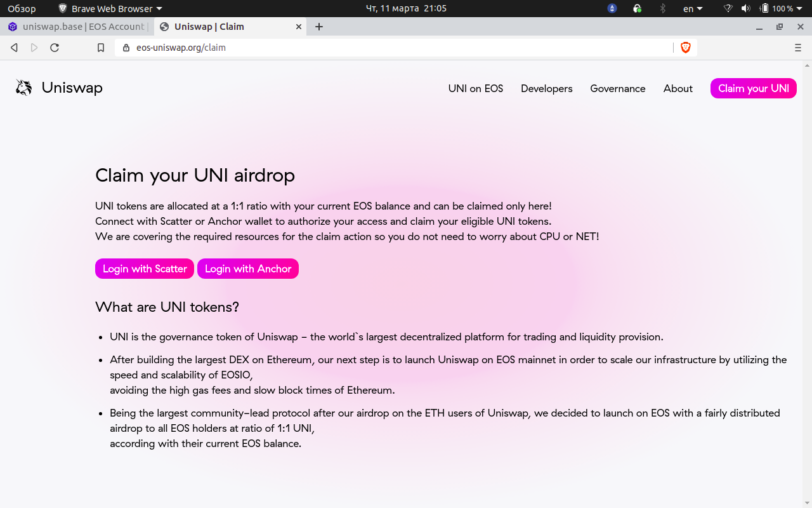Switch to the uniswap.base EOS Account tab
Screen dimensions: 812x508
pyautogui.click(x=77, y=27)
